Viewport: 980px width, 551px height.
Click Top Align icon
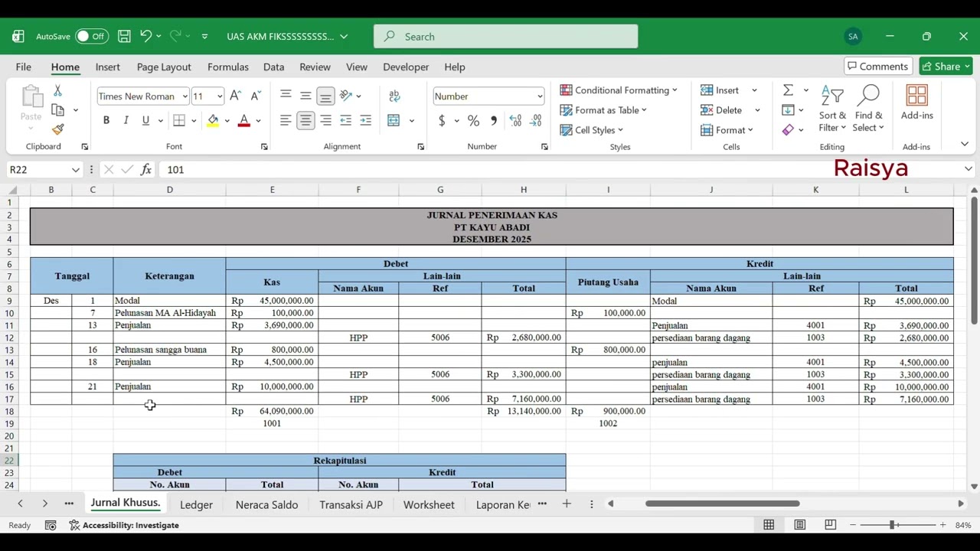[x=286, y=96]
